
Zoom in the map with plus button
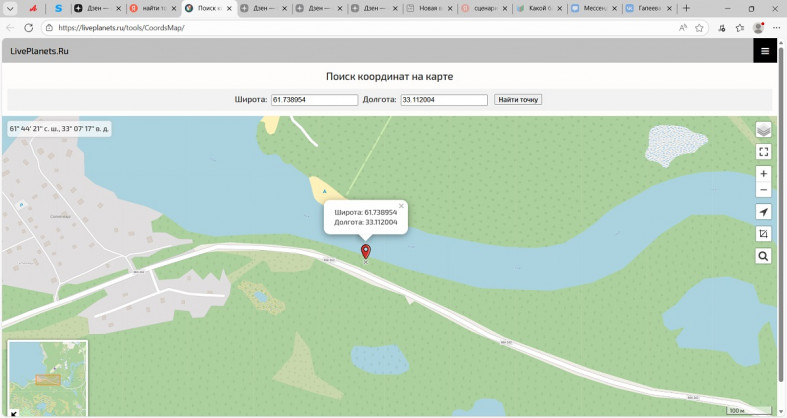763,174
